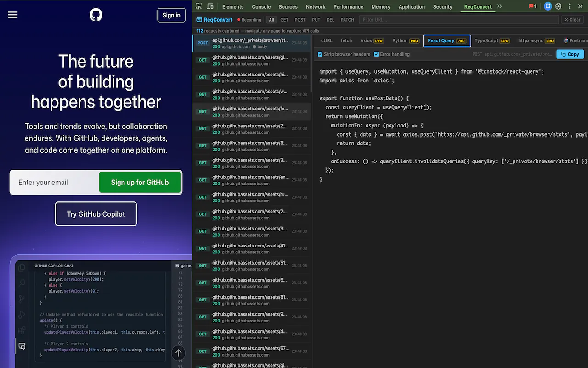Viewport: 588px width, 368px height.
Task: Open the Memory tab
Action: pyautogui.click(x=381, y=6)
